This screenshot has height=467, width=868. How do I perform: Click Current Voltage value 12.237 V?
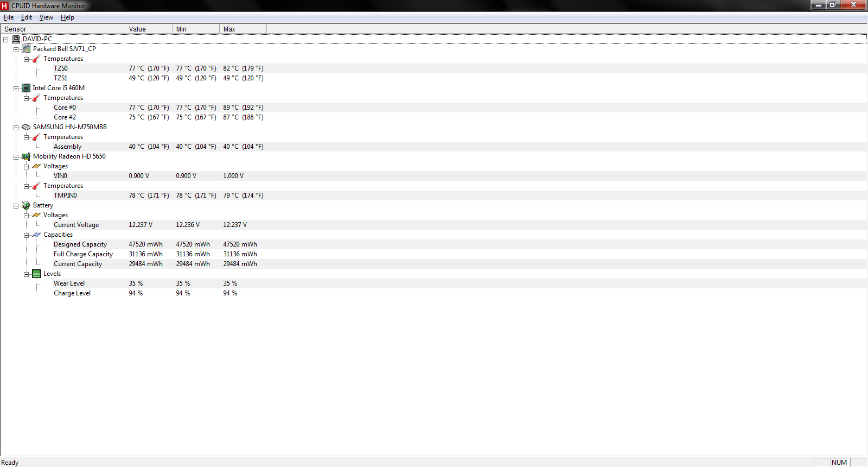tap(141, 225)
